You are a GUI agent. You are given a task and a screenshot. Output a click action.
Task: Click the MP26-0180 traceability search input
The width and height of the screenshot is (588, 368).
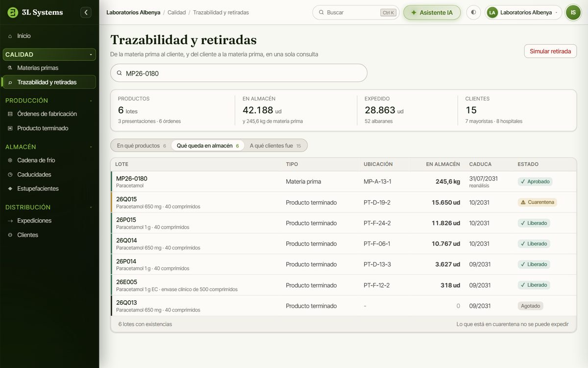click(239, 73)
